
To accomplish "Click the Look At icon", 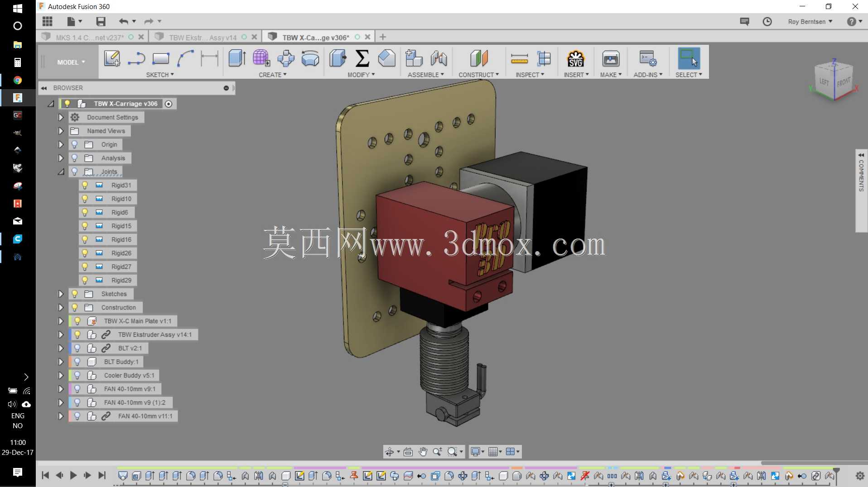I will pyautogui.click(x=408, y=451).
